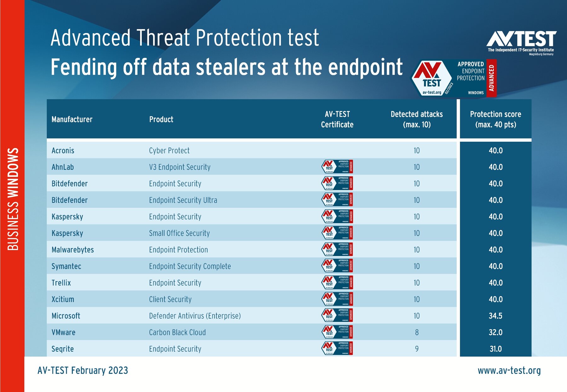Click the Protection score column header
This screenshot has width=567, height=392.
495,119
